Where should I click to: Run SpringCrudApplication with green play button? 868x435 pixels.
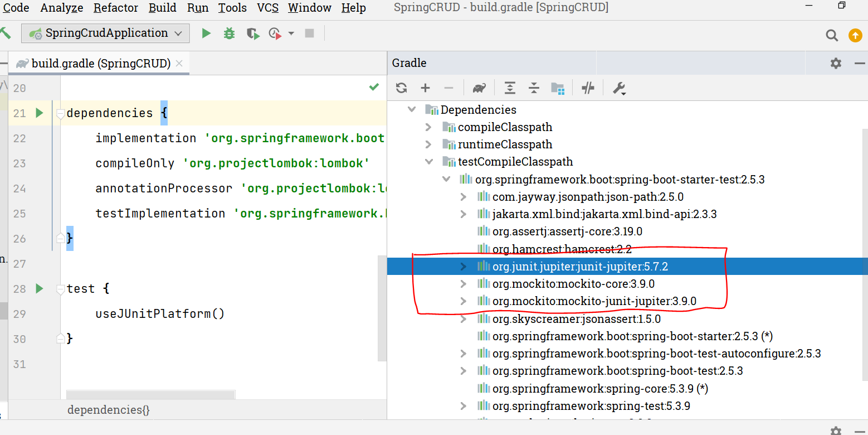pyautogui.click(x=206, y=33)
